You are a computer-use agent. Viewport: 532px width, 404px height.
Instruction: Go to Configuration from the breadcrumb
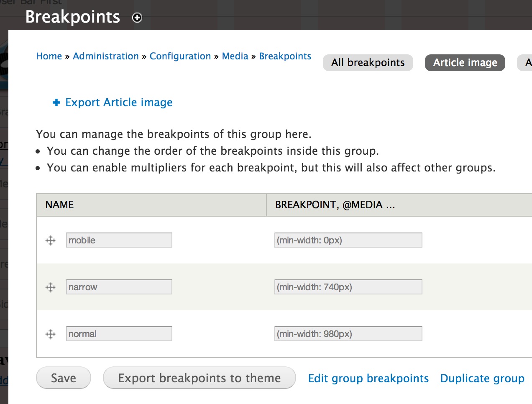(x=180, y=56)
